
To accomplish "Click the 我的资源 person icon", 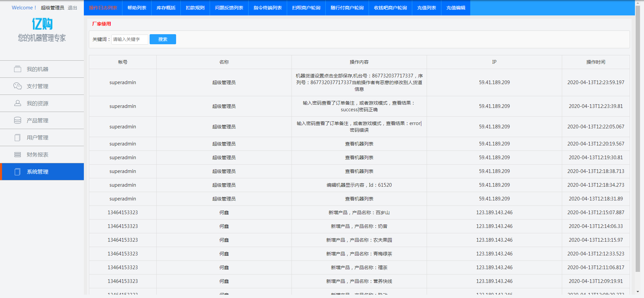I will (x=17, y=103).
